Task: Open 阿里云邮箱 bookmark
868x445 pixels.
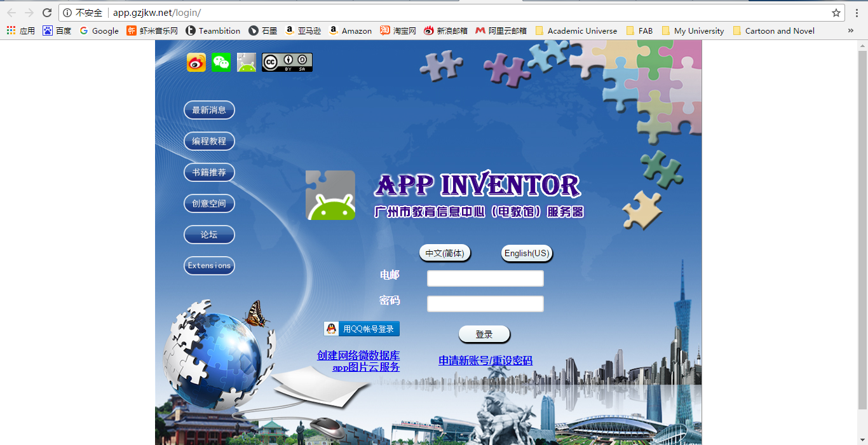Action: pyautogui.click(x=501, y=31)
